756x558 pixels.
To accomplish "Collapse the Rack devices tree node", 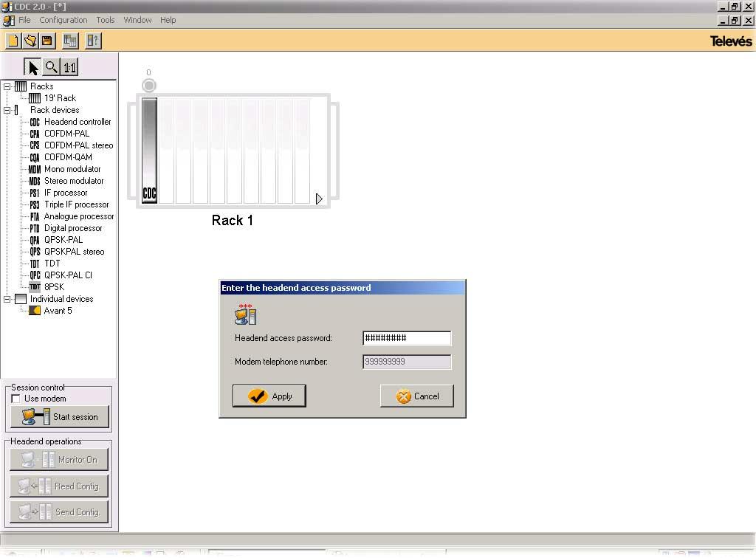I will (x=7, y=111).
